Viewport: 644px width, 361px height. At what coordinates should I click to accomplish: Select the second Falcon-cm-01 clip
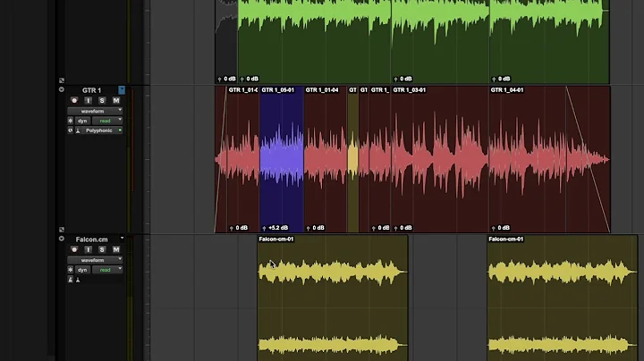(563, 298)
